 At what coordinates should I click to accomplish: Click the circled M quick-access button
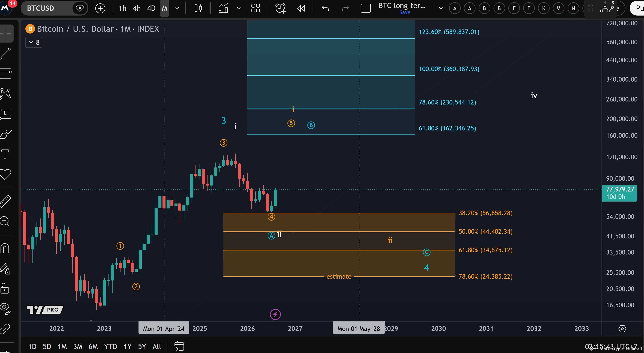click(x=558, y=8)
